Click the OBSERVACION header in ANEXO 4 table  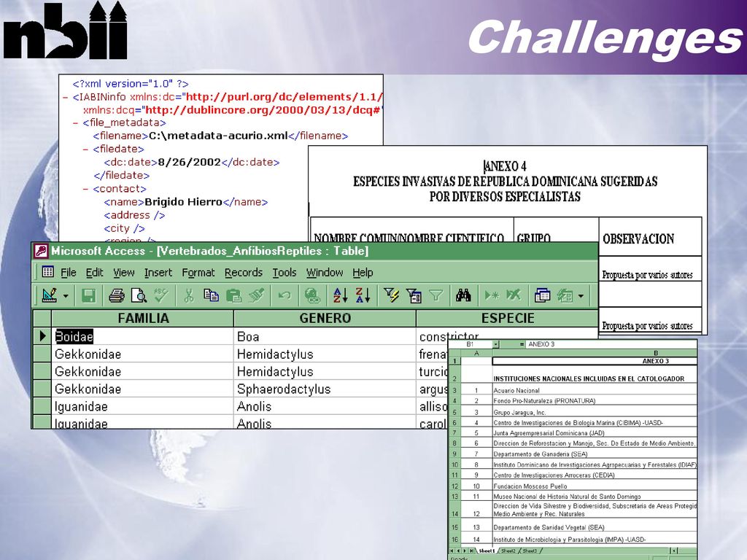pyautogui.click(x=638, y=239)
